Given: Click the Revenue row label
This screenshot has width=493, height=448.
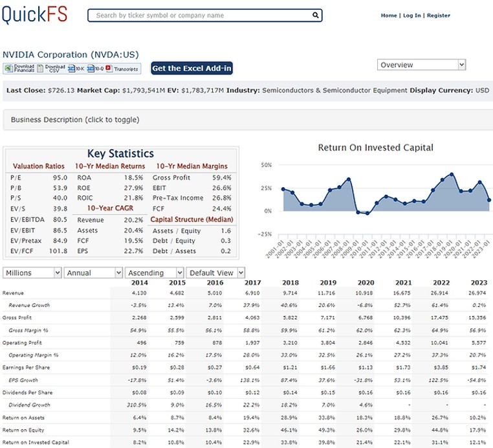Looking at the screenshot, I should [13, 293].
